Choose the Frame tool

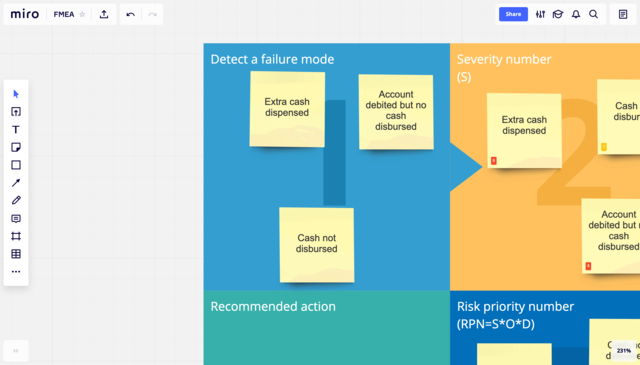pos(16,236)
